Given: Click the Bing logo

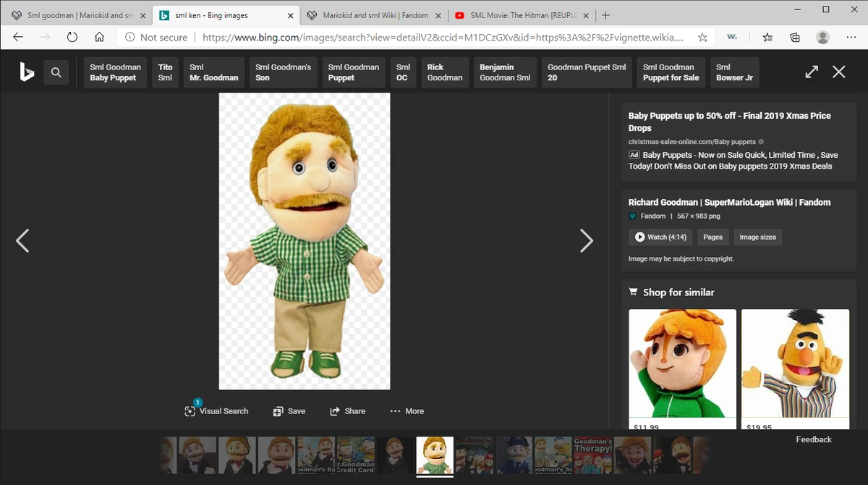Looking at the screenshot, I should pyautogui.click(x=26, y=72).
